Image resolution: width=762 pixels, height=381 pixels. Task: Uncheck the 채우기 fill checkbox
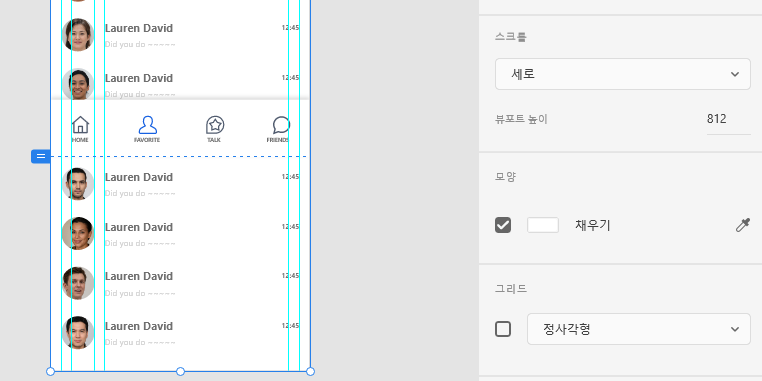[503, 225]
